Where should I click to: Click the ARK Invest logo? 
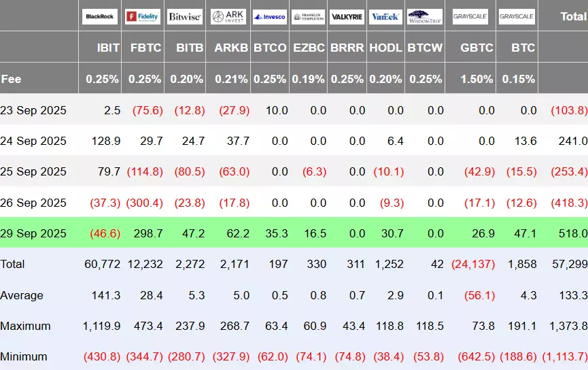(x=228, y=16)
